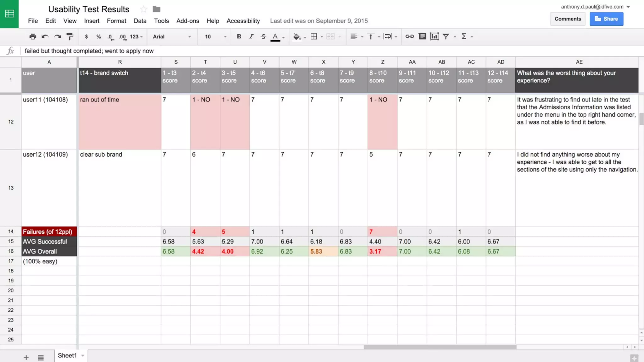Star the Usability Test Results document

pos(144,9)
